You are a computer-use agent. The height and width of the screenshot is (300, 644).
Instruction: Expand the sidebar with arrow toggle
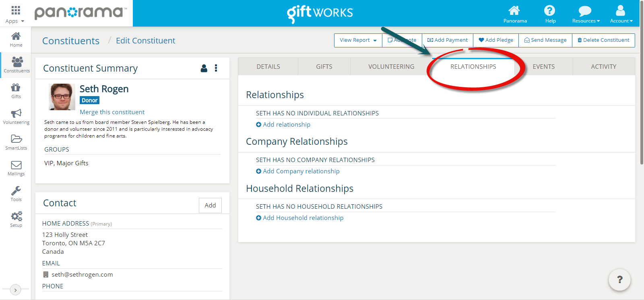point(15,290)
